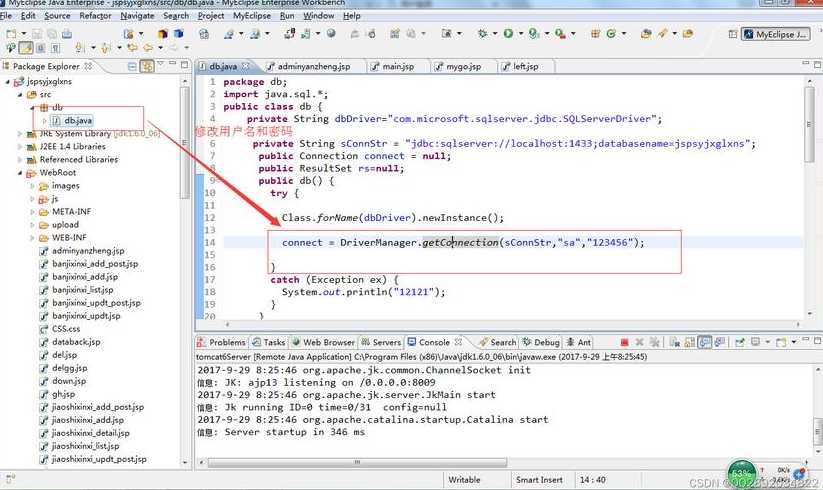The image size is (823, 490).
Task: Switch to left.jsp editor tab
Action: 525,67
